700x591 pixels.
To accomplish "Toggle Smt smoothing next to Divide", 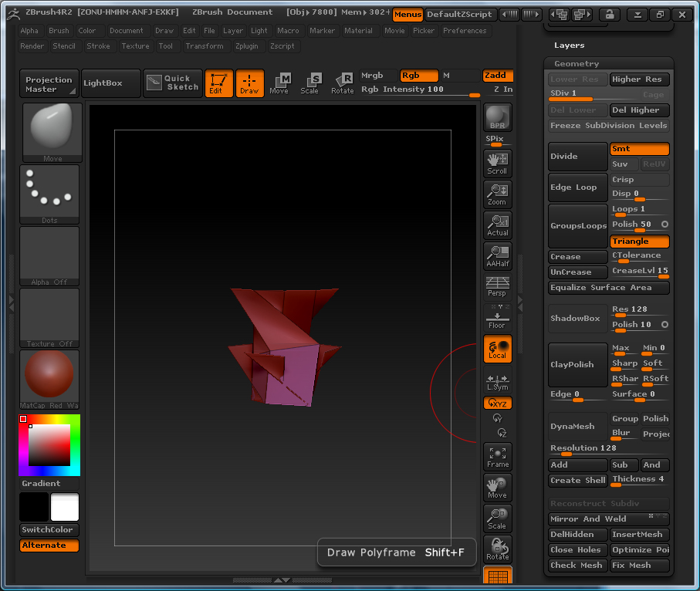I will pos(639,148).
